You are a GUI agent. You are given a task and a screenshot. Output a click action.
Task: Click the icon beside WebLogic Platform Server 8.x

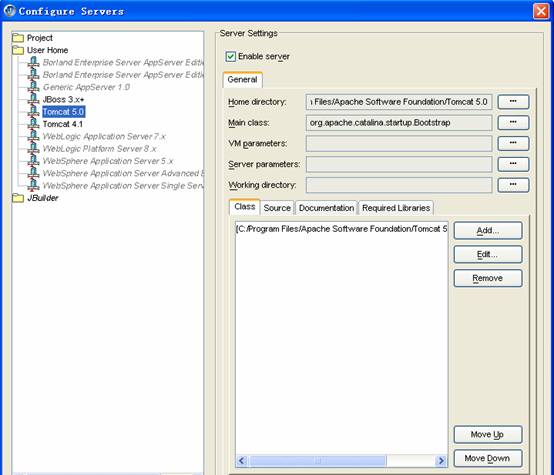point(34,148)
